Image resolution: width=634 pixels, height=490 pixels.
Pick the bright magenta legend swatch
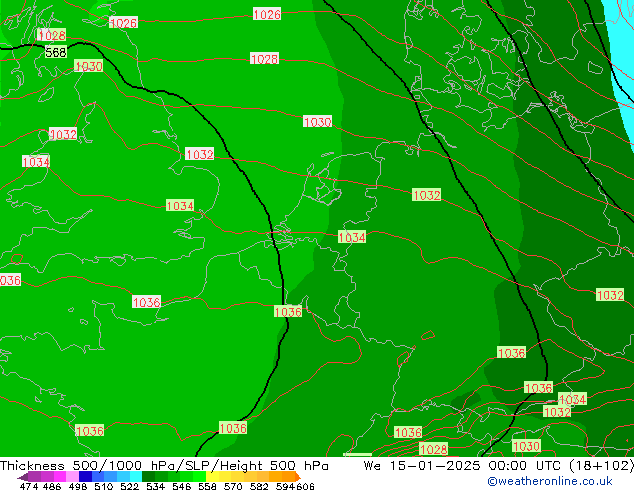click(x=60, y=477)
